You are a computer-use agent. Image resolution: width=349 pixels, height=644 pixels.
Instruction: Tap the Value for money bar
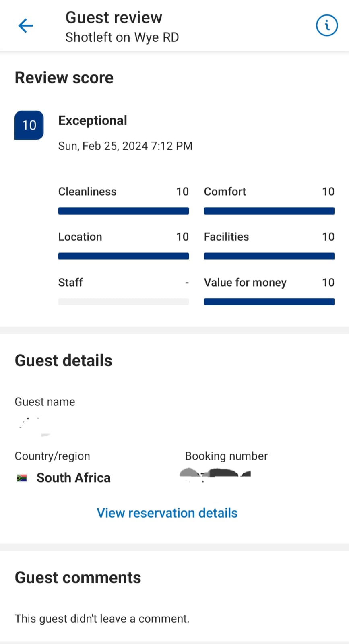coord(269,301)
